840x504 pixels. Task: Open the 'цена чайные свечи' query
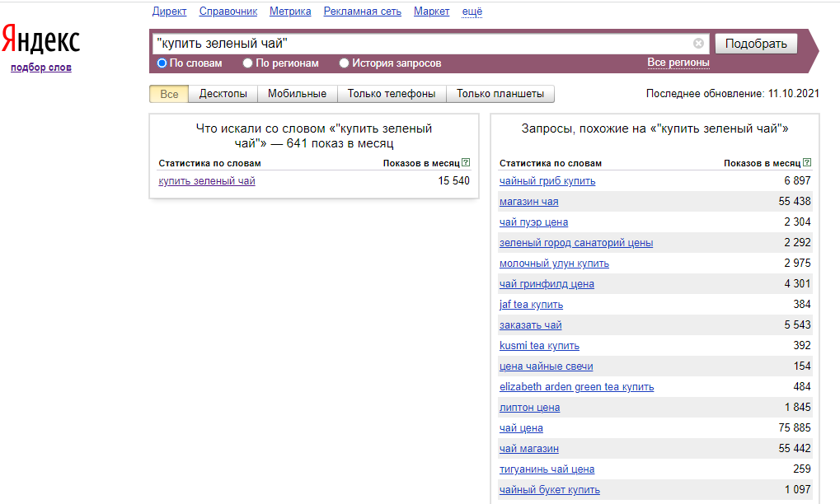(546, 366)
